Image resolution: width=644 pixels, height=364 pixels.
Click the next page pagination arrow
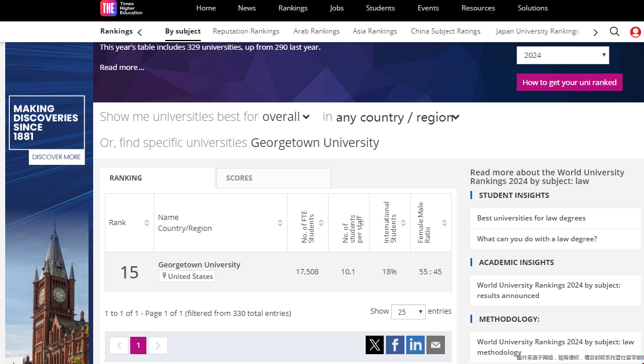pos(158,345)
